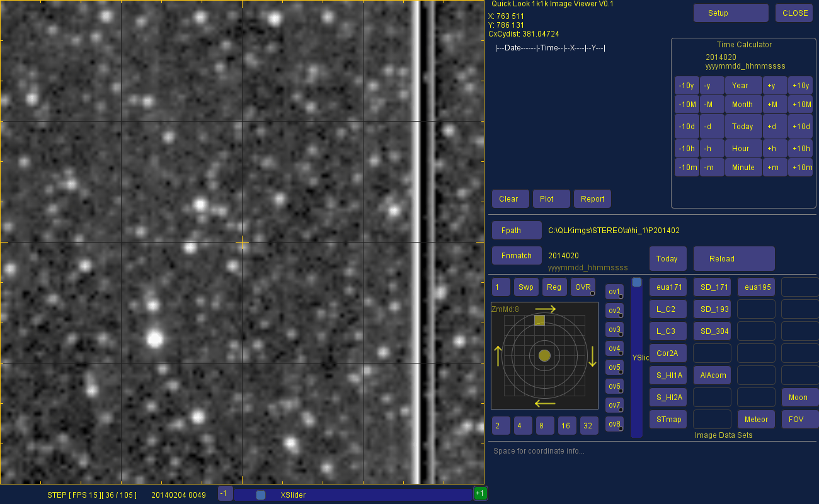Toggle overlay ov2
Screen dimensions: 819x504
coord(614,311)
